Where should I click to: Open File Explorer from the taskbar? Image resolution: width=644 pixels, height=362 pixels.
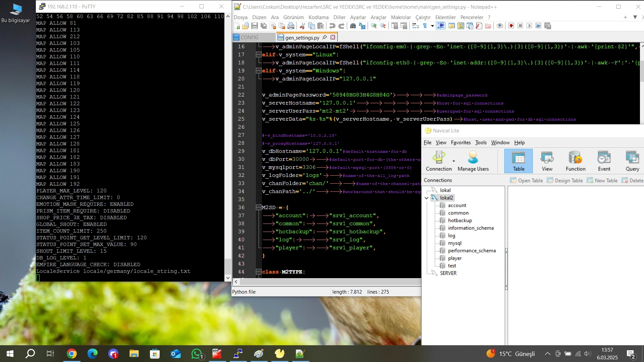134,354
